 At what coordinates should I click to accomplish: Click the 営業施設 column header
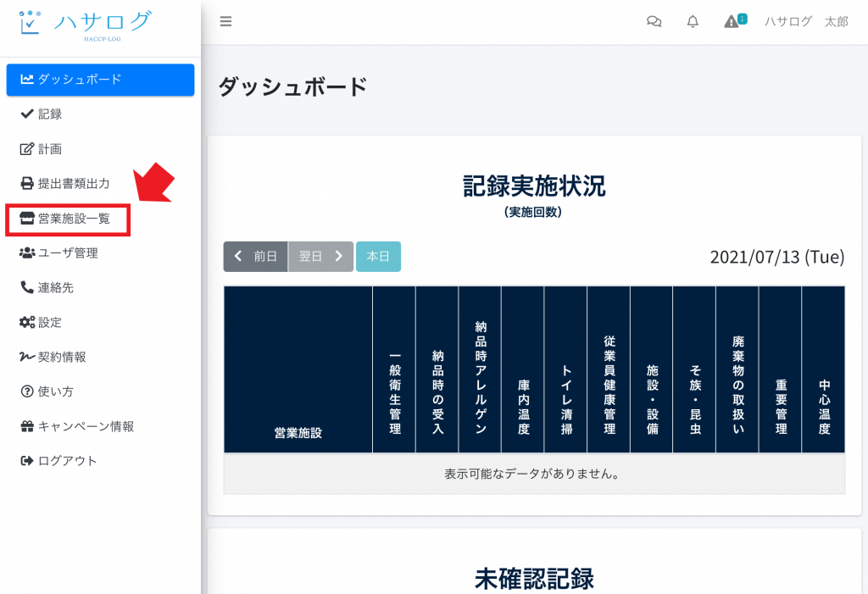click(x=298, y=369)
